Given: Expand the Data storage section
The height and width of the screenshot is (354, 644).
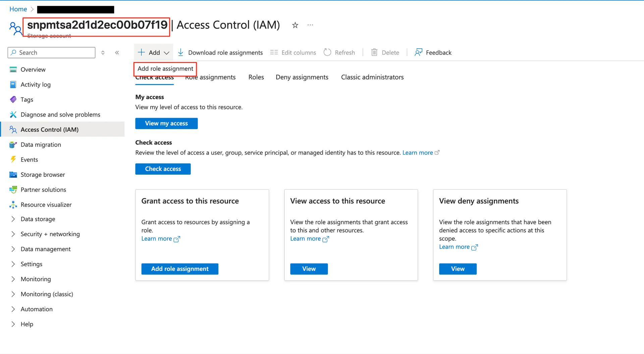Looking at the screenshot, I should click(x=13, y=219).
